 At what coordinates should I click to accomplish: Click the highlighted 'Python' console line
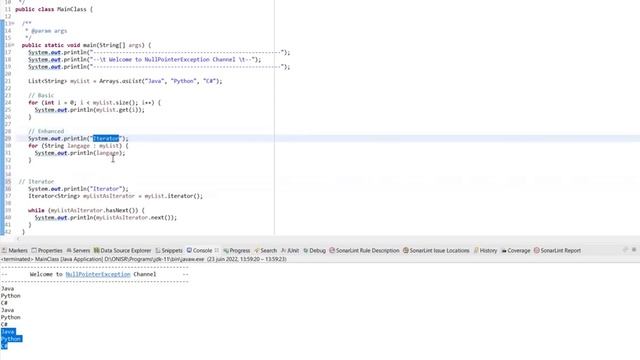[x=11, y=339]
